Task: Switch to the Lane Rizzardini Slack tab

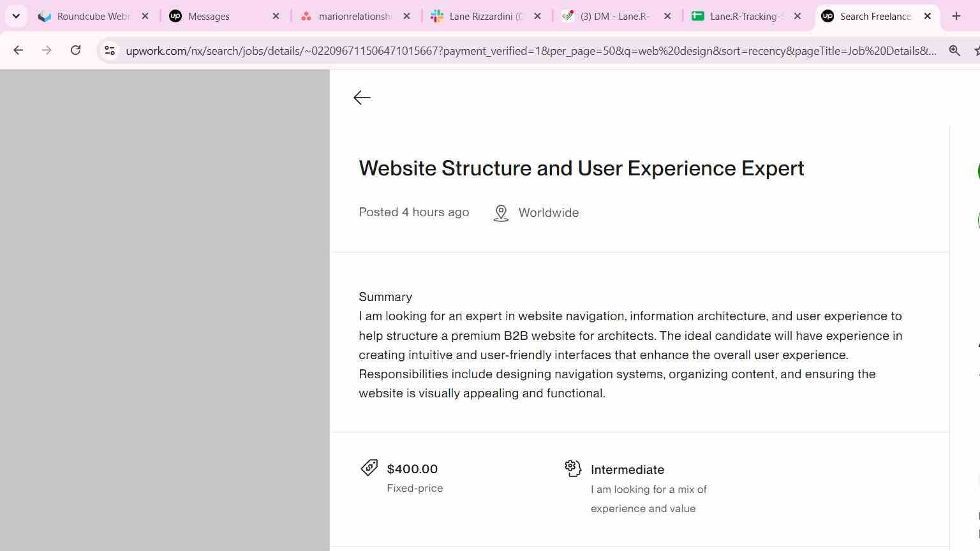Action: (x=477, y=16)
